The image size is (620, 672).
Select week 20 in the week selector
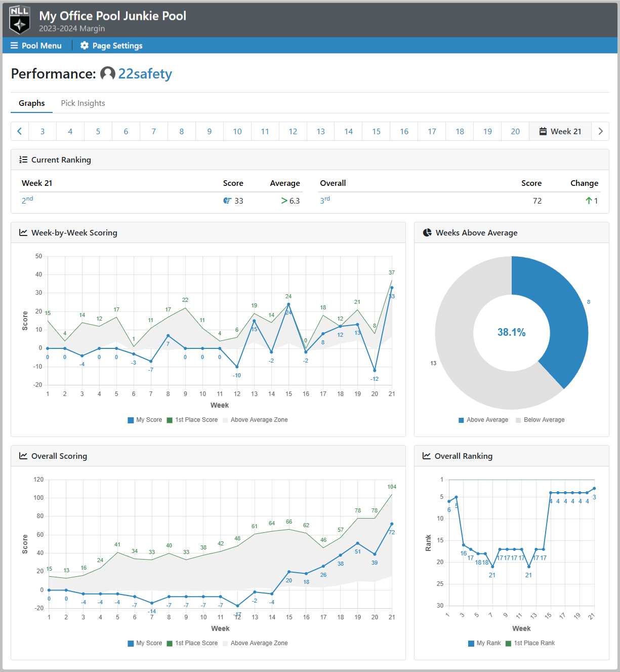tap(516, 131)
